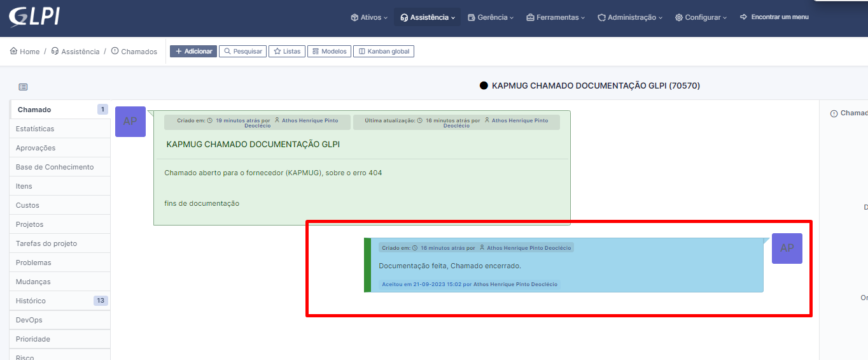This screenshot has height=360, width=868.
Task: Click the 'Criado em 16 minutos atrás' badge
Action: [476, 247]
